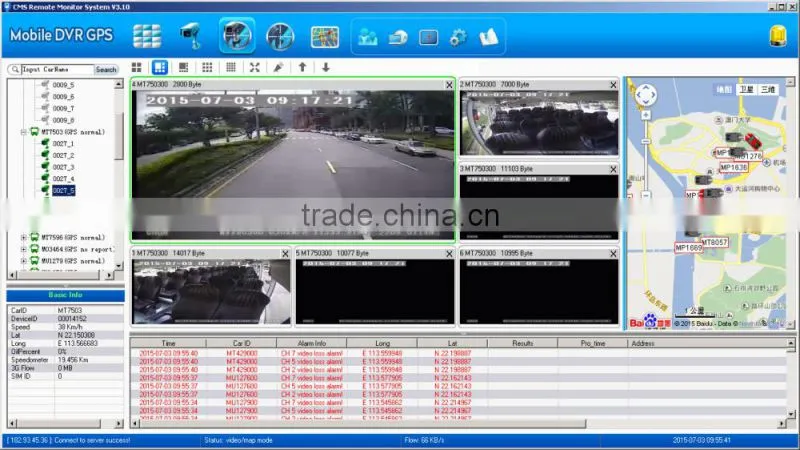
Task: Click the magnifier icon beside car name field
Action: (x=15, y=69)
